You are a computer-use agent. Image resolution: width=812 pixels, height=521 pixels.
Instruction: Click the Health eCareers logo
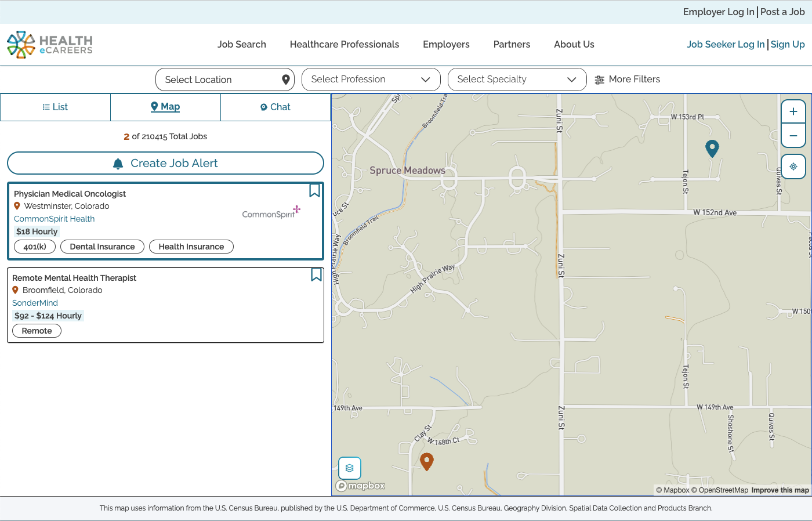coord(50,44)
